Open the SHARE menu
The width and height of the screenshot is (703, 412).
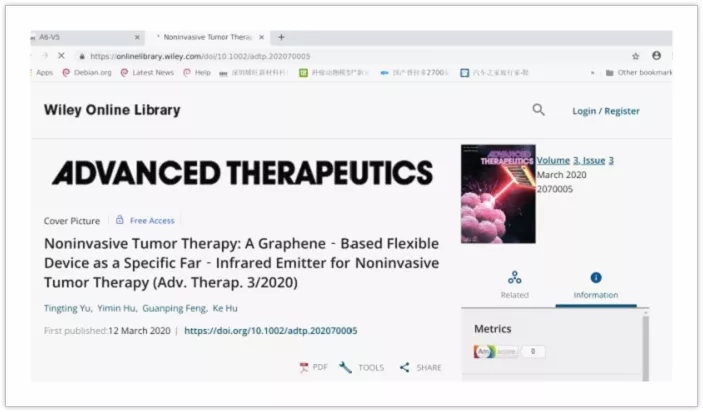(420, 368)
